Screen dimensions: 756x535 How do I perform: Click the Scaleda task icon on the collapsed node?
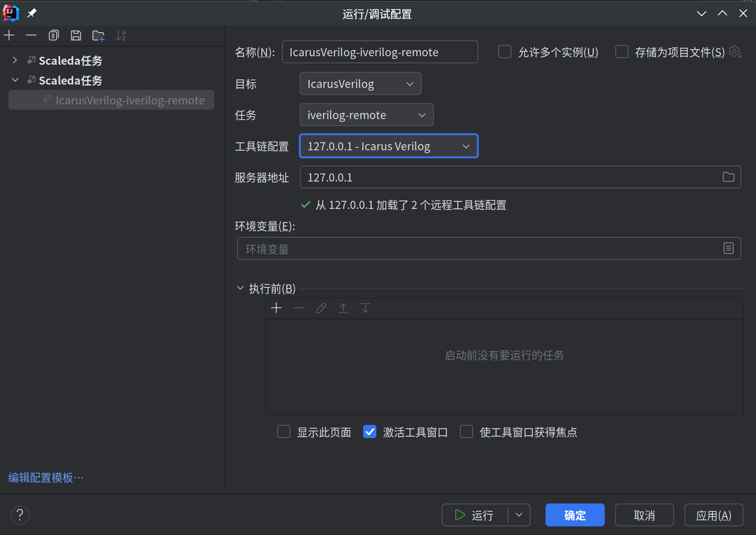(x=32, y=60)
